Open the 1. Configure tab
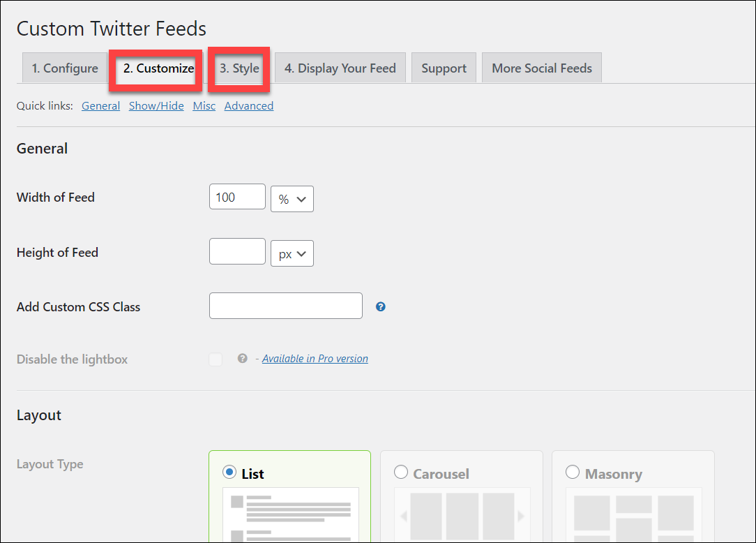Viewport: 756px width, 543px height. [65, 68]
